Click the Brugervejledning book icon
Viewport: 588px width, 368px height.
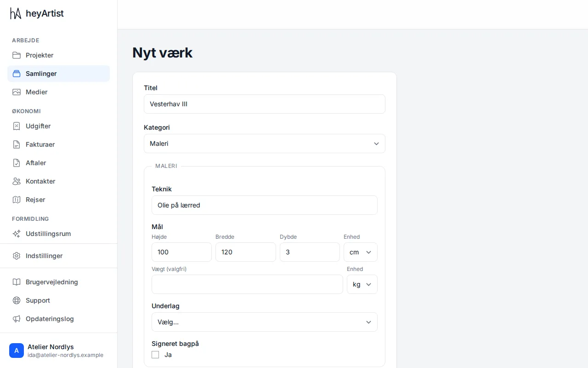coord(17,282)
